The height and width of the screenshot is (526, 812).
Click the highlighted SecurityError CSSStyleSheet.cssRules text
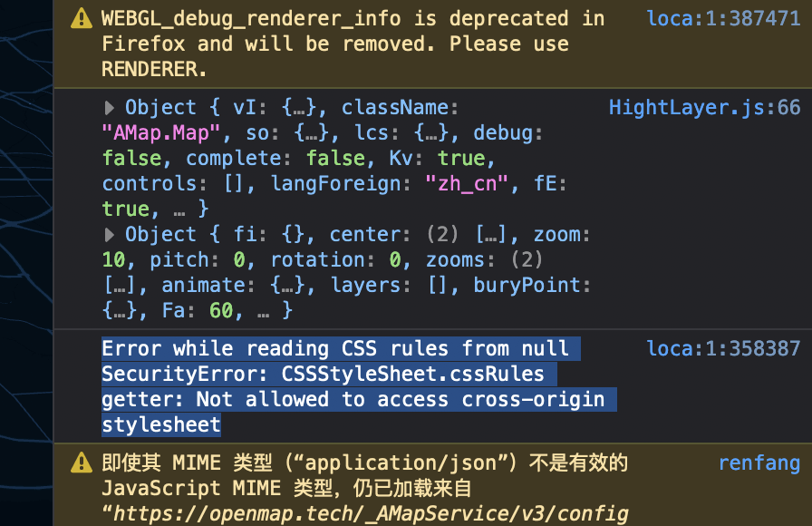323,374
